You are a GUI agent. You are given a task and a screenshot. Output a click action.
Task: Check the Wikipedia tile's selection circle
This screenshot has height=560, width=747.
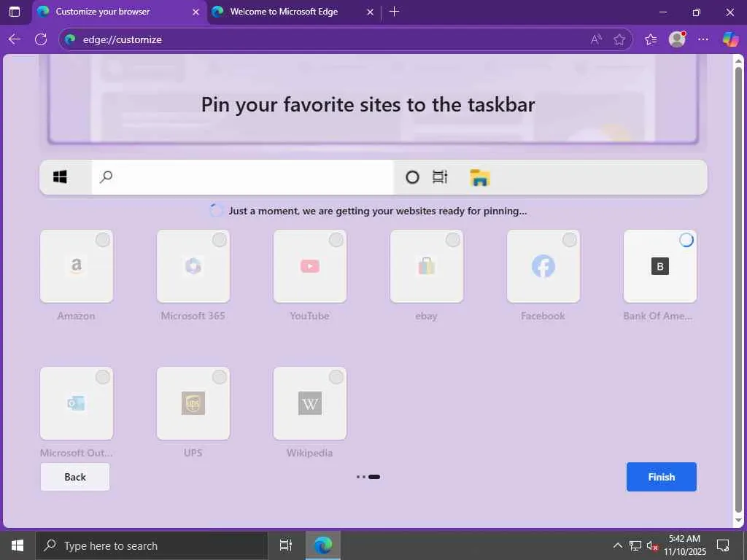point(336,377)
